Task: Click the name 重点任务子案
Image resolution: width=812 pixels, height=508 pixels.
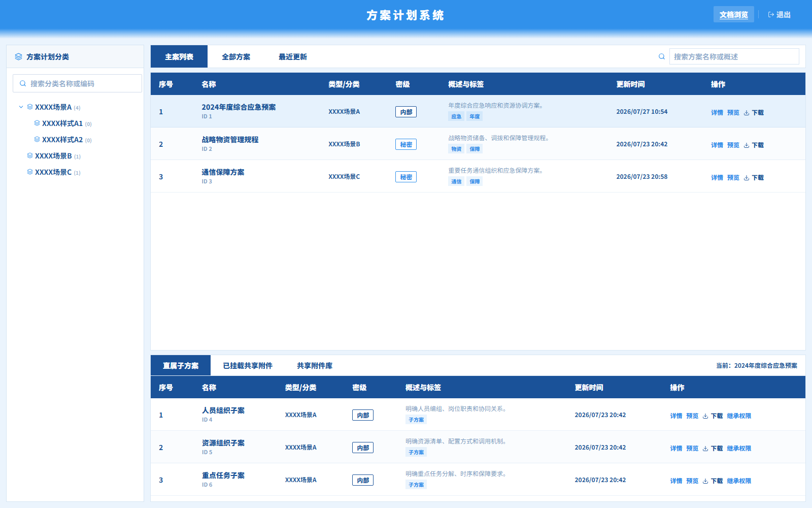Action: click(223, 475)
